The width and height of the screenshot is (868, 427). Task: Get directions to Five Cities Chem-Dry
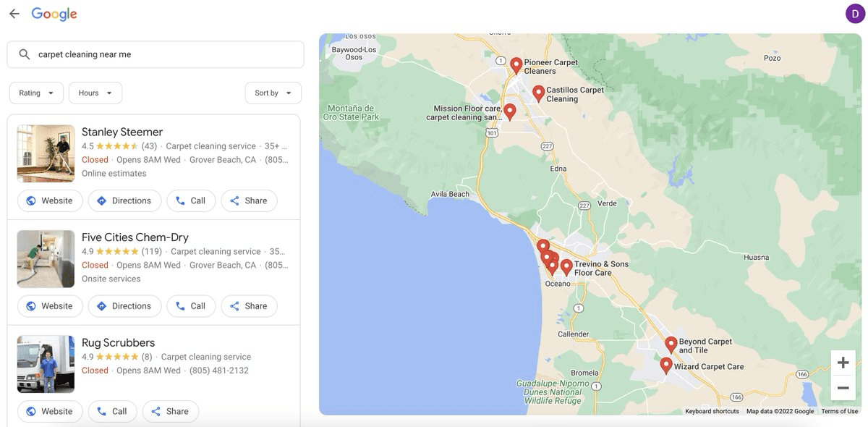pyautogui.click(x=124, y=306)
